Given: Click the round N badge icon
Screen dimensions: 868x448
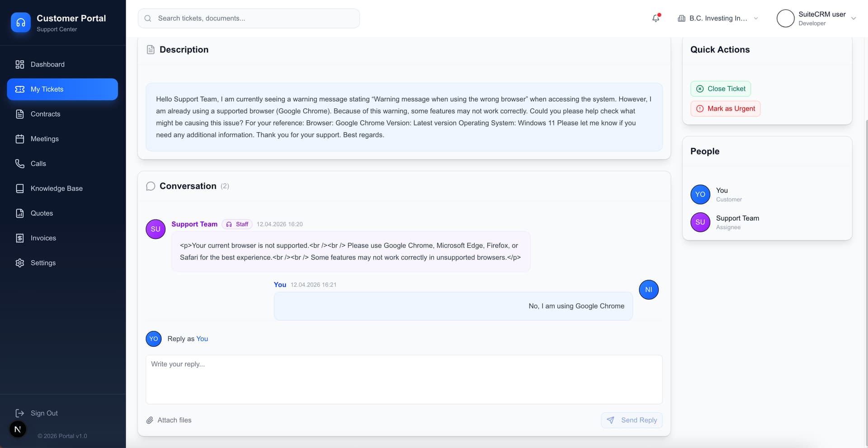Looking at the screenshot, I should click(18, 429).
